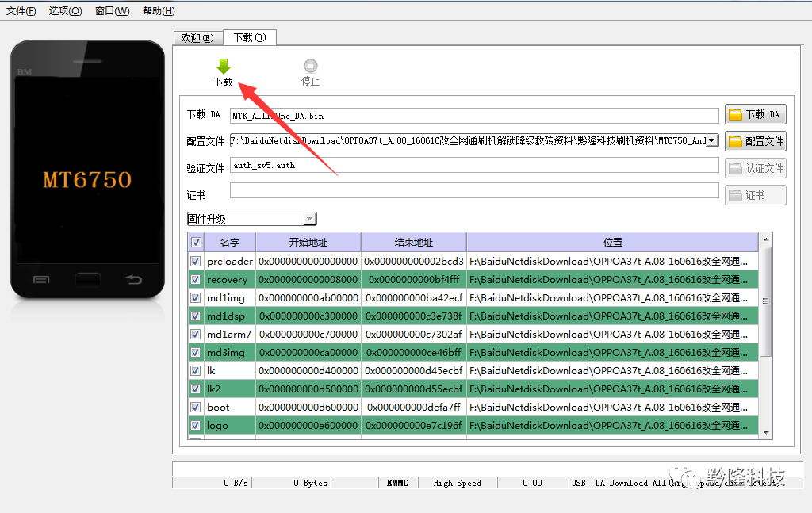Select the boot name cell
Image resolution: width=812 pixels, height=513 pixels.
tap(230, 408)
